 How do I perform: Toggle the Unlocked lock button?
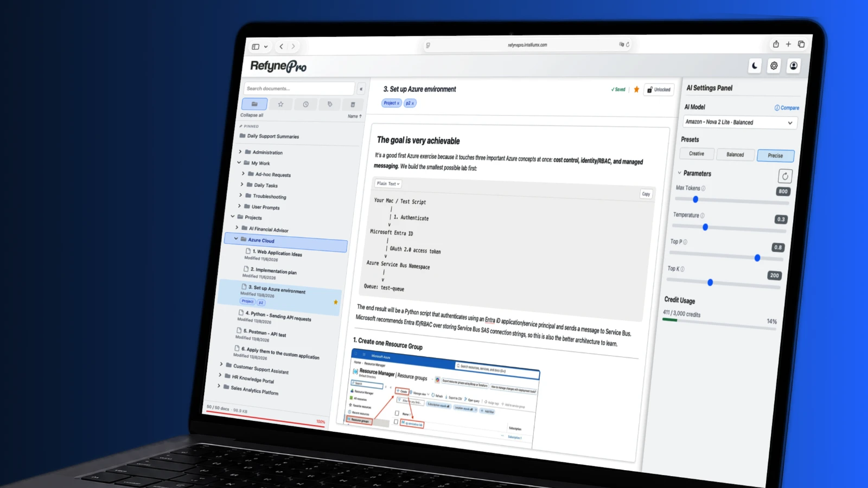659,90
